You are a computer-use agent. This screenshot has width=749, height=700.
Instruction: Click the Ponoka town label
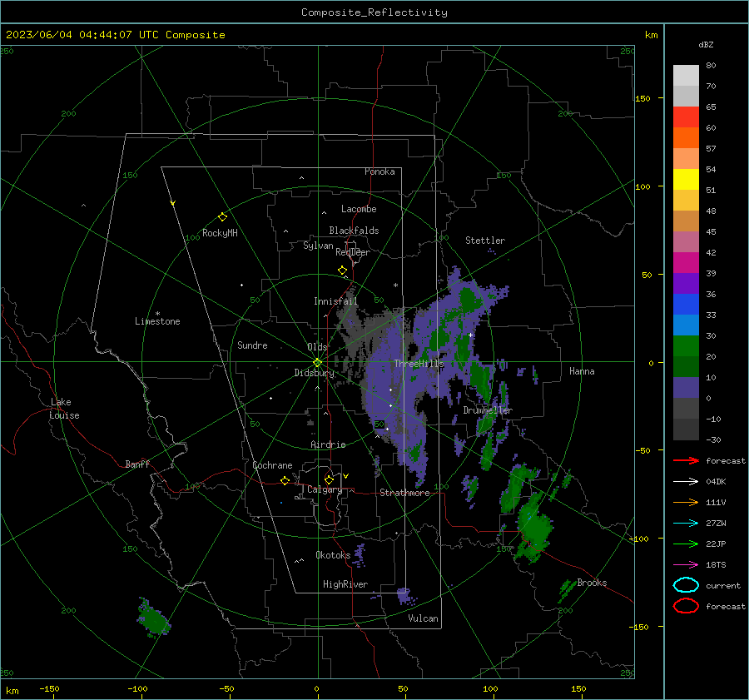[x=379, y=171]
